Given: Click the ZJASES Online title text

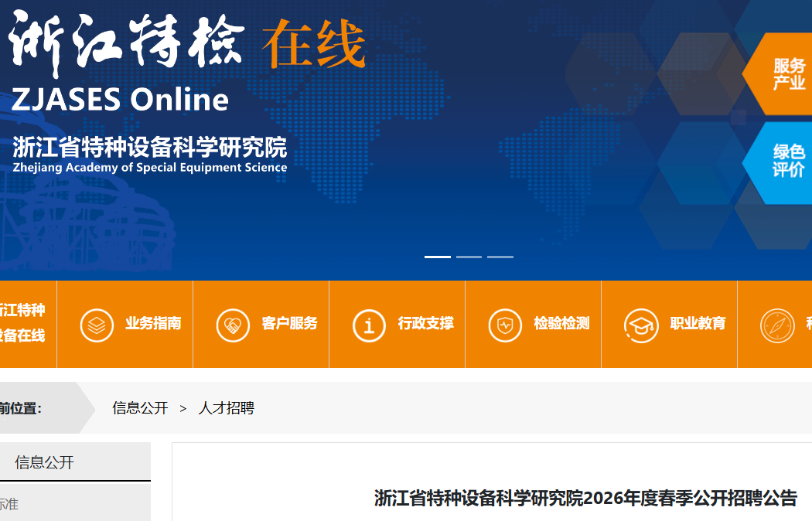Looking at the screenshot, I should point(120,100).
